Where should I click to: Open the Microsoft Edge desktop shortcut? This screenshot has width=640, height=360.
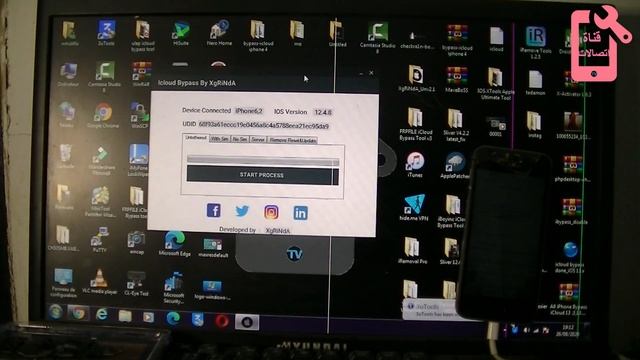point(175,244)
